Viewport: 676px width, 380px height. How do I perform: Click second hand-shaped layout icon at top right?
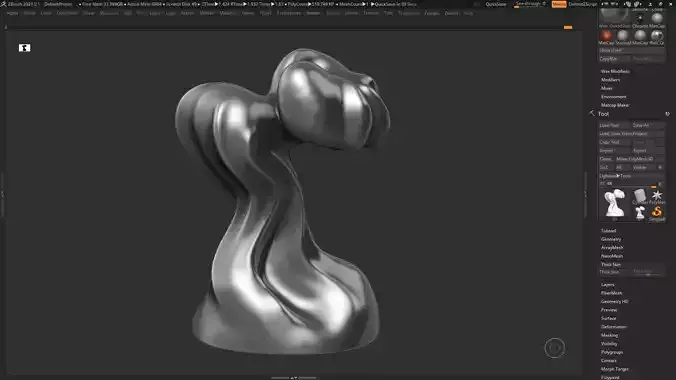637,4
